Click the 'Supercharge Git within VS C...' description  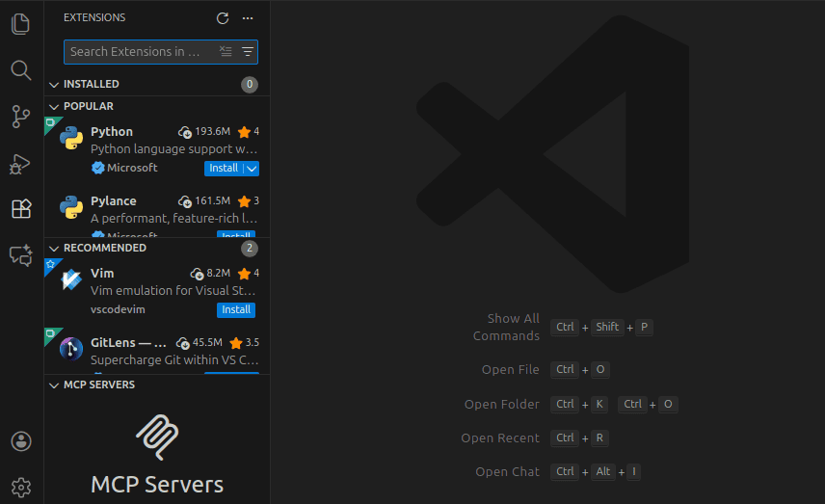174,360
